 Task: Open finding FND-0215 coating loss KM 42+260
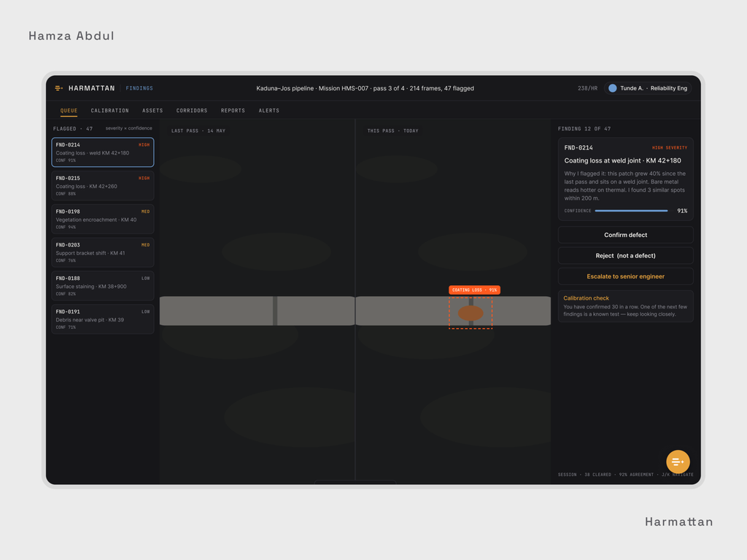coord(102,186)
